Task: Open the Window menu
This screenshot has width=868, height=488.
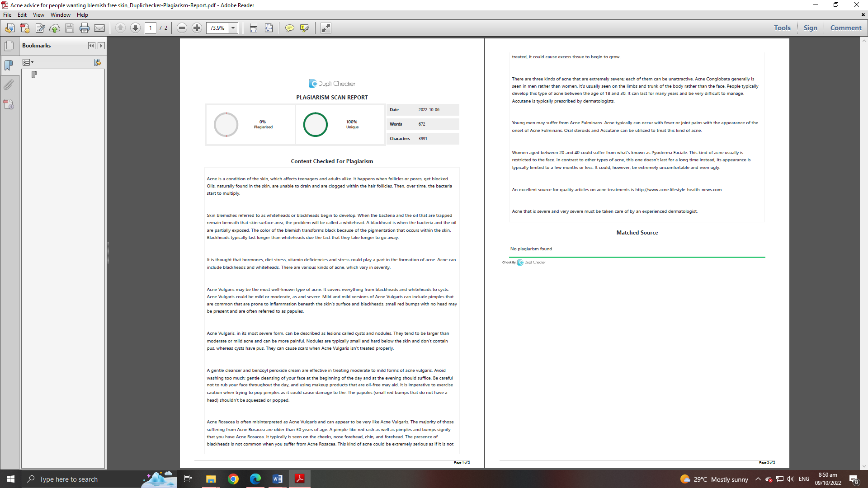Action: point(60,15)
